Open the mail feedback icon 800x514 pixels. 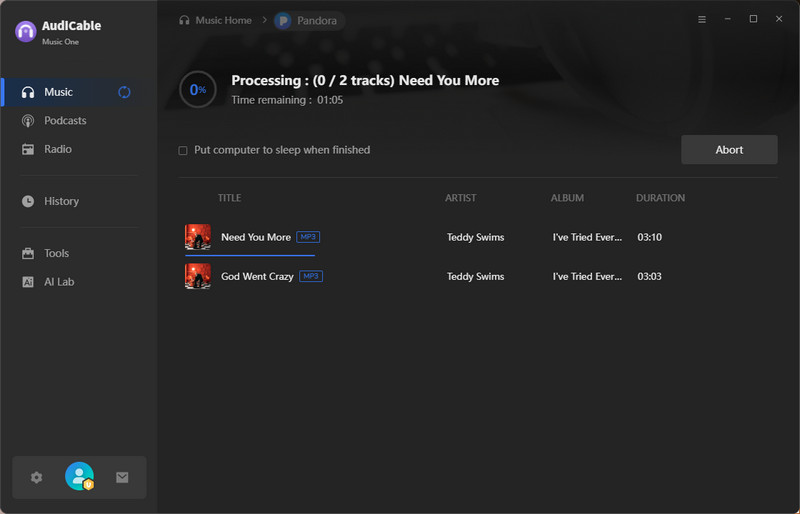[x=122, y=477]
